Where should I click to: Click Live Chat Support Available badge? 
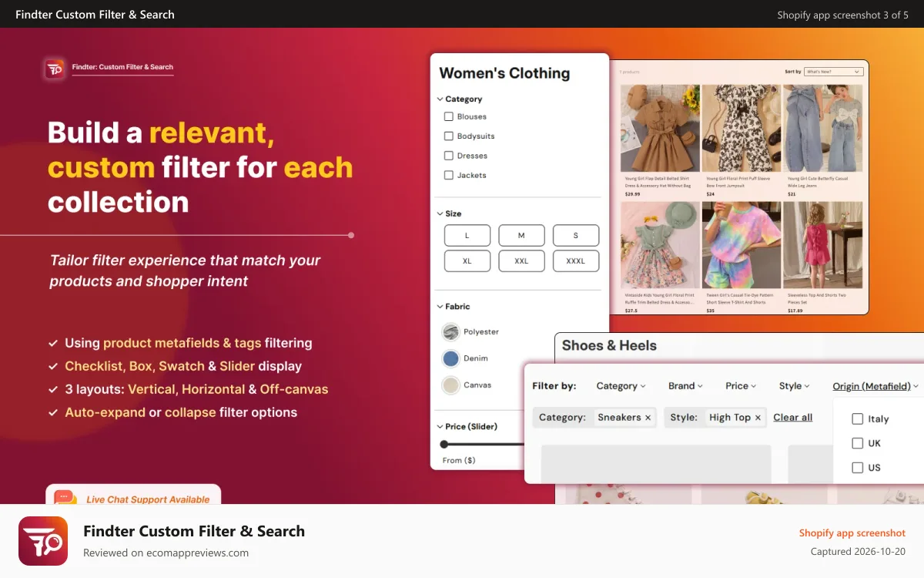[133, 495]
